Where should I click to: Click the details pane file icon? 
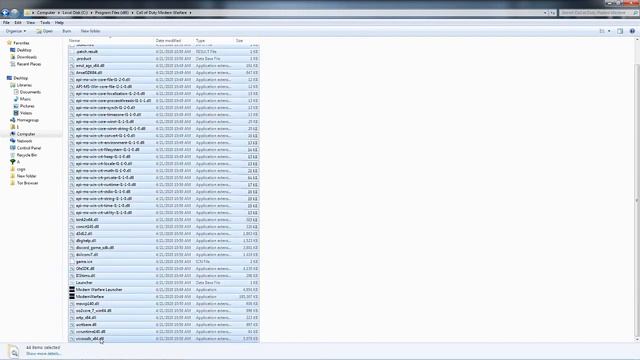tap(13, 351)
